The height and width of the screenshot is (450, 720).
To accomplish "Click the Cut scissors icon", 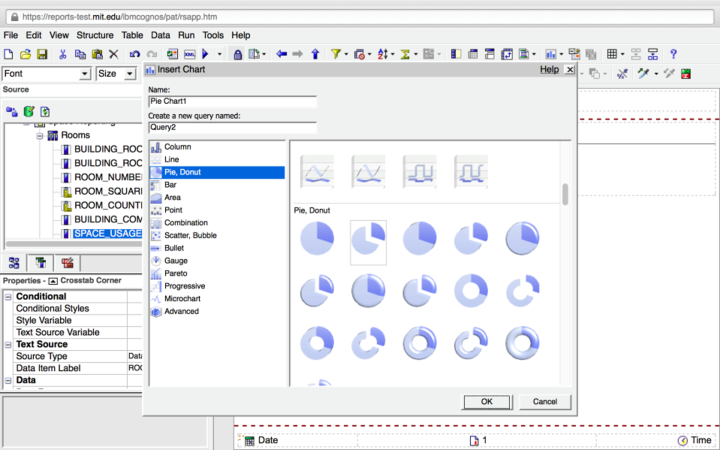I will tap(62, 54).
